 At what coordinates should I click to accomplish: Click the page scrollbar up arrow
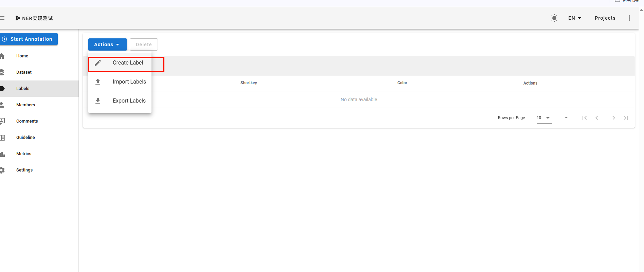[641, 10]
